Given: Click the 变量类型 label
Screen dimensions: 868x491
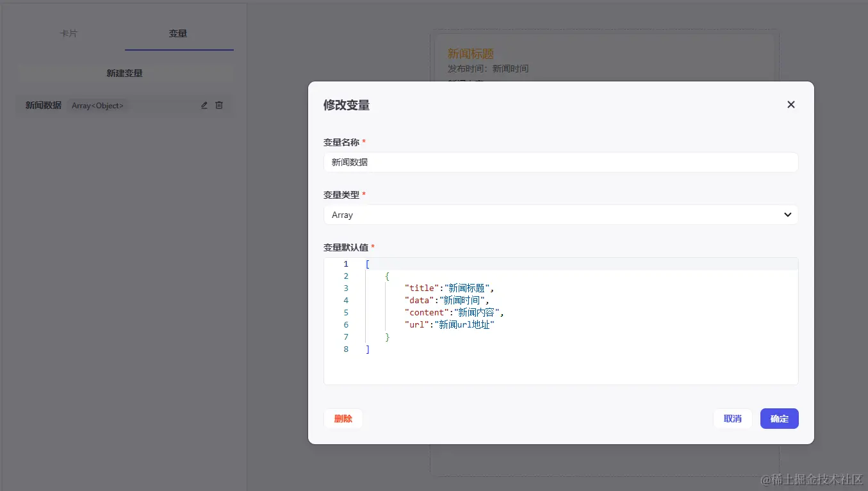Looking at the screenshot, I should coord(341,194).
